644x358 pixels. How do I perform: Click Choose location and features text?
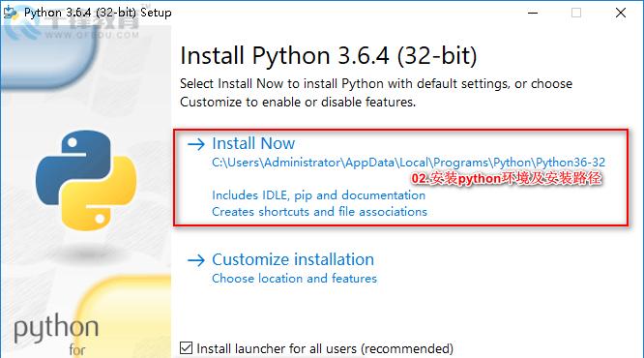pyautogui.click(x=295, y=279)
